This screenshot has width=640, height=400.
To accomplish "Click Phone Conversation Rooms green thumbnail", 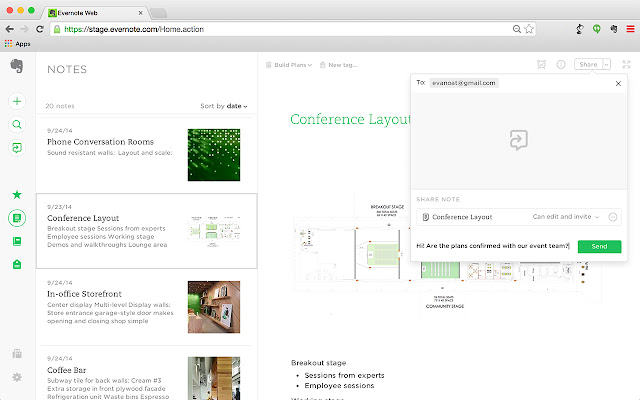I will [214, 155].
